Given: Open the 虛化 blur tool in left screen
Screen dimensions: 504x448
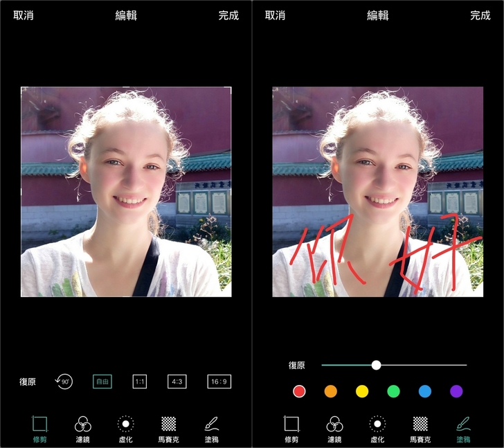Looking at the screenshot, I should pos(126,429).
